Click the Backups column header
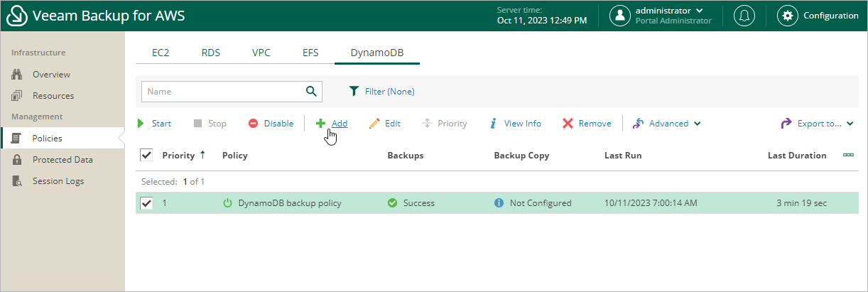868x292 pixels. pyautogui.click(x=406, y=155)
